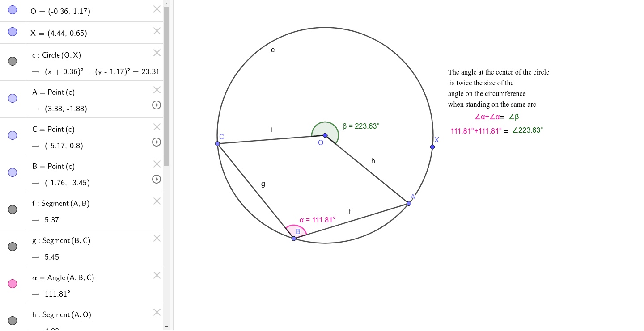The height and width of the screenshot is (331, 644).
Task: Delete the O = (-0.36, 1.17) row
Action: [157, 9]
